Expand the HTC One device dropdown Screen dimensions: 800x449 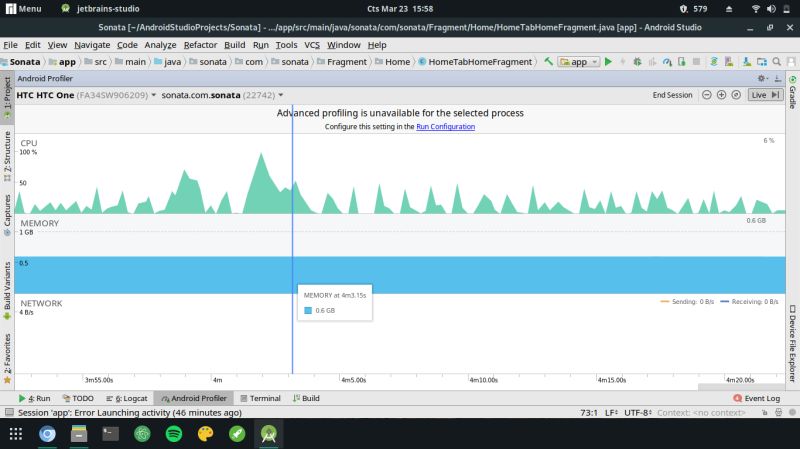point(86,95)
